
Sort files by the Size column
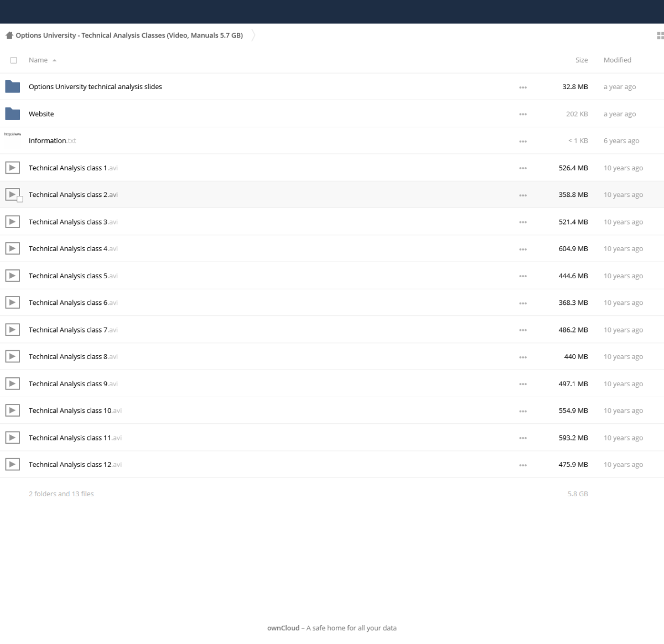click(582, 60)
